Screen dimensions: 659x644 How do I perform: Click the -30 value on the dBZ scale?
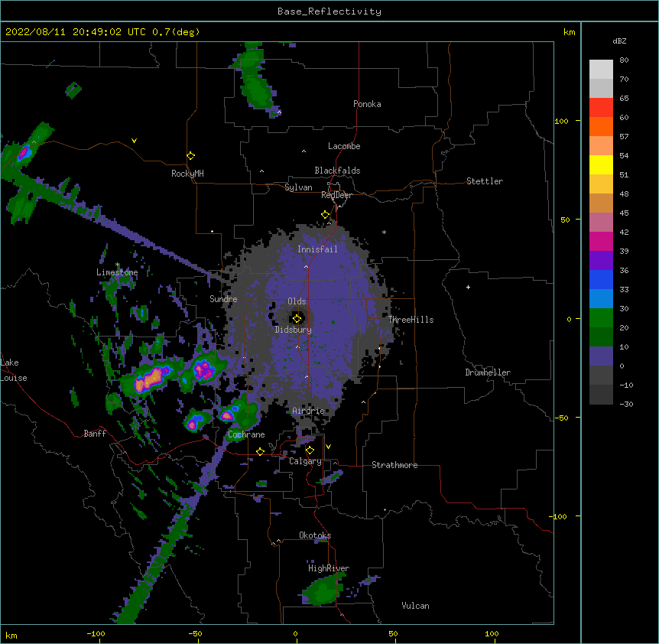[626, 404]
